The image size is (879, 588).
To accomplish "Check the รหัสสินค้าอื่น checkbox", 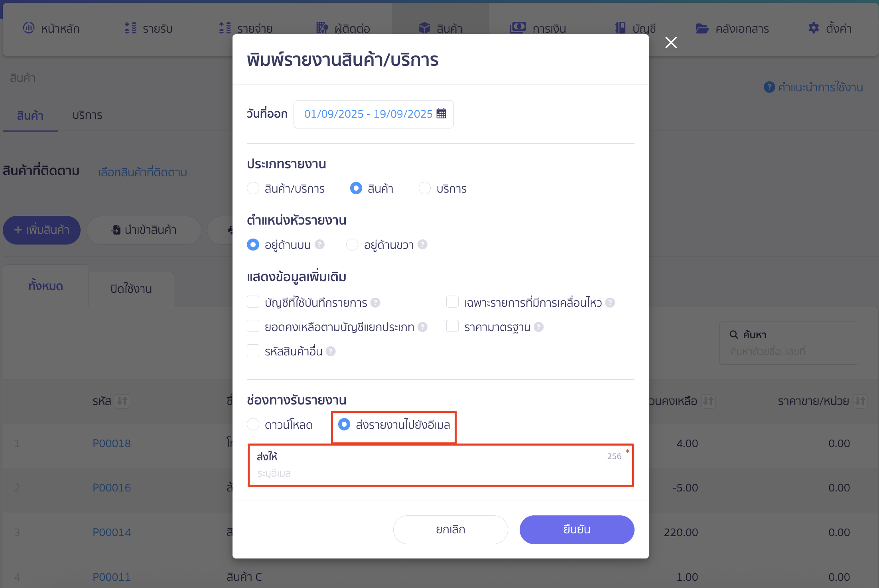I will click(x=253, y=350).
